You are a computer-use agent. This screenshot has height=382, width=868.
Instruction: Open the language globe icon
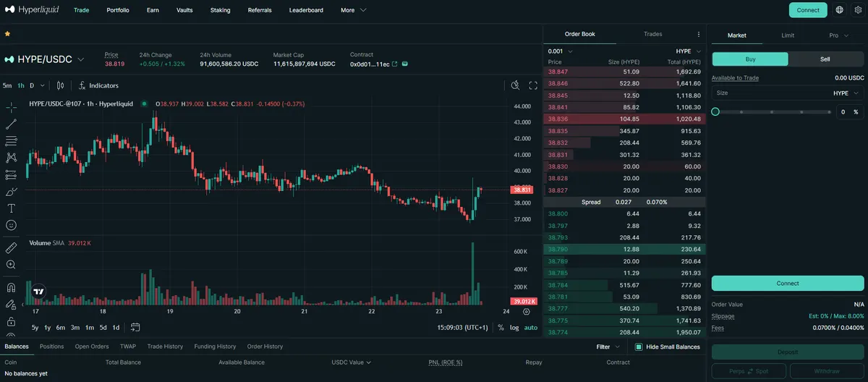coord(839,10)
